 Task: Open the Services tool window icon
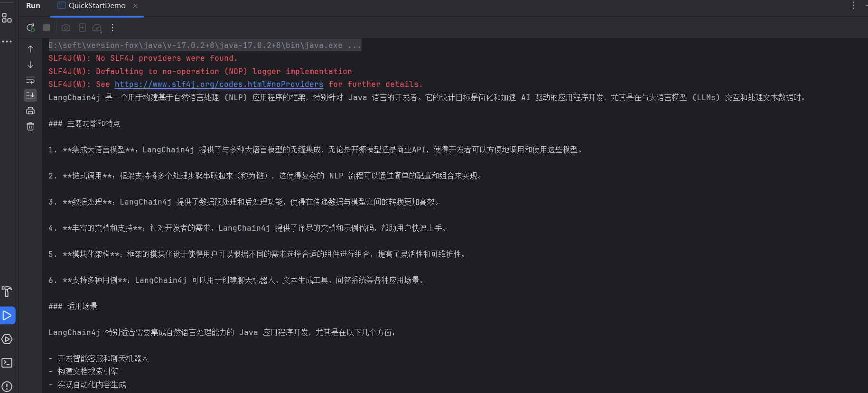(7, 339)
